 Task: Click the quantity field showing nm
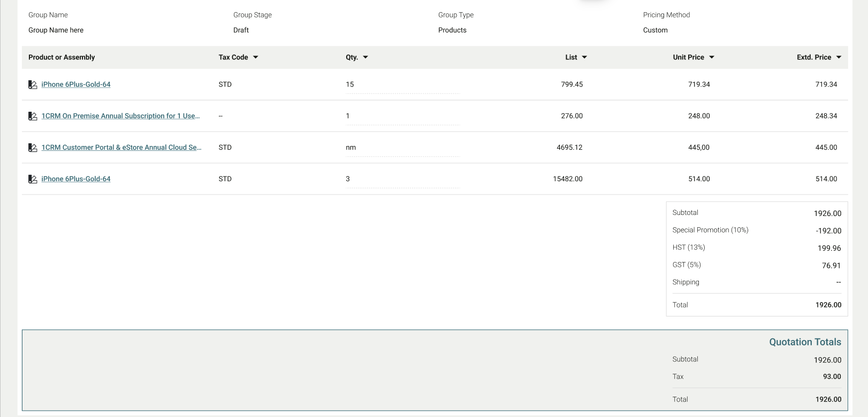click(x=402, y=148)
